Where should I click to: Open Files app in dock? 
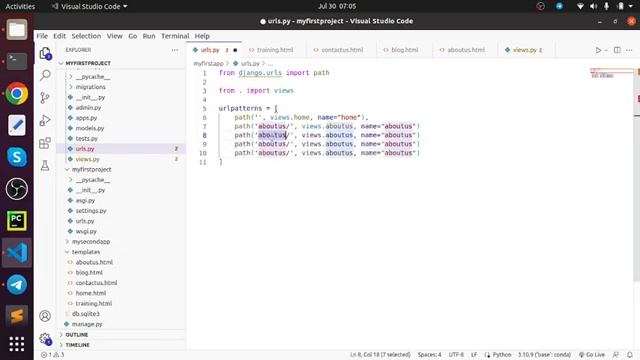[x=17, y=30]
